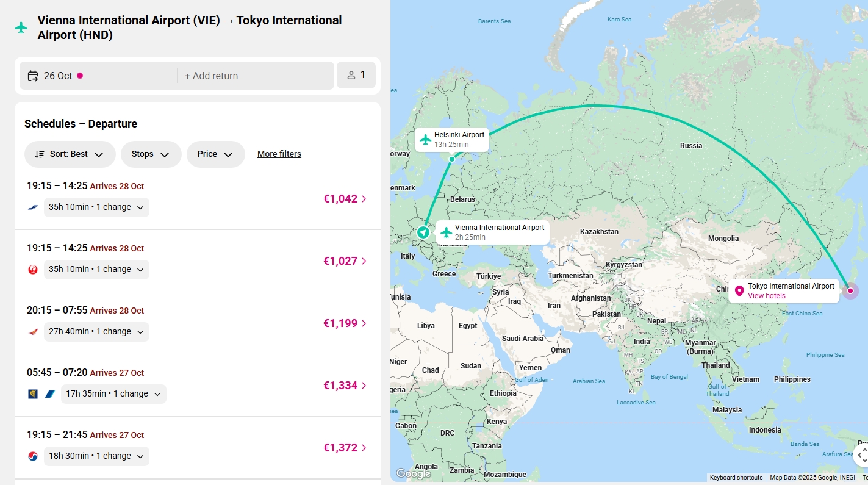
Task: Click the Map Data ©2025 Google, INEGI text
Action: [812, 478]
